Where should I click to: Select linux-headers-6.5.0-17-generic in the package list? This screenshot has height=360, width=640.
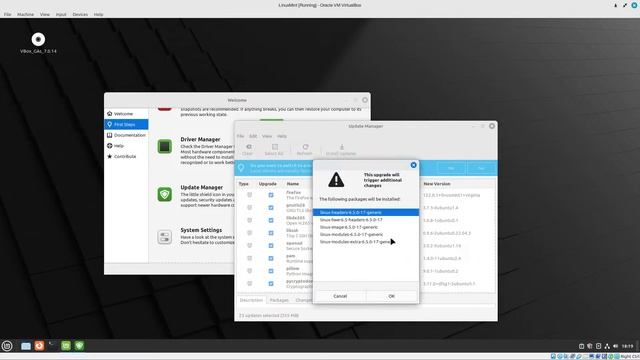pyautogui.click(x=366, y=212)
